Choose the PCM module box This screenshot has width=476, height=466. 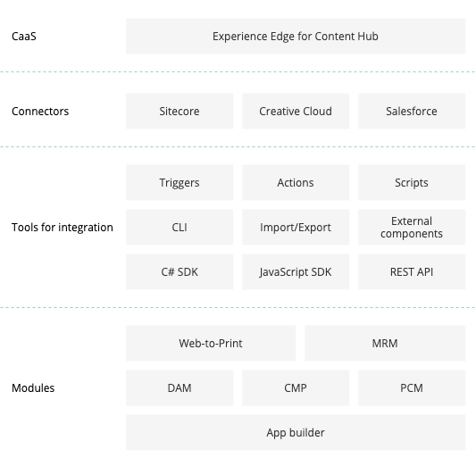click(412, 387)
